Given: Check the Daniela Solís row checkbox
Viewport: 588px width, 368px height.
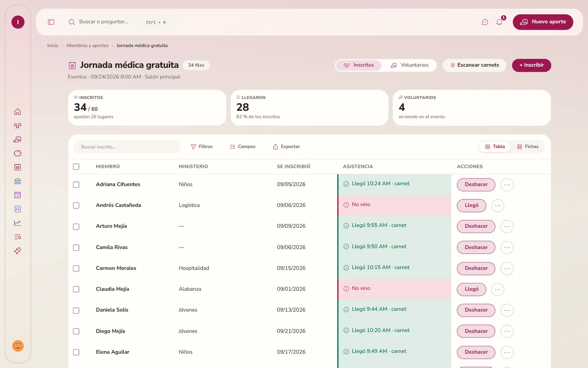Looking at the screenshot, I should [76, 311].
